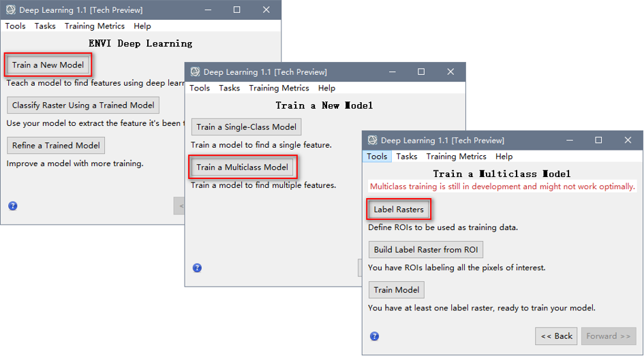Click the ENVI app icon in the Train a New Model title bar
Viewport: 644px width, 356px height.
195,71
